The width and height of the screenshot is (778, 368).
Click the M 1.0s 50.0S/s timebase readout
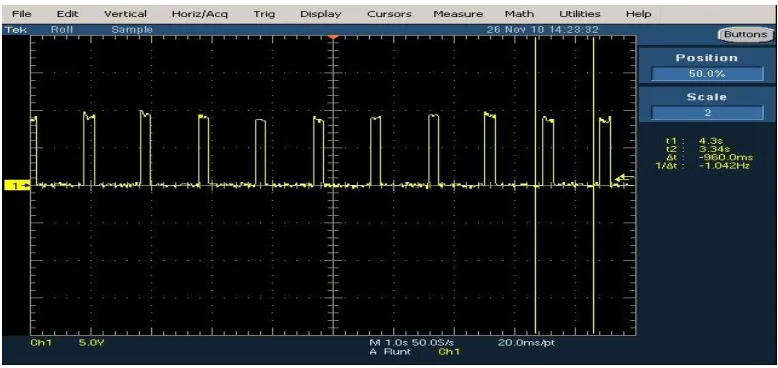[x=412, y=343]
